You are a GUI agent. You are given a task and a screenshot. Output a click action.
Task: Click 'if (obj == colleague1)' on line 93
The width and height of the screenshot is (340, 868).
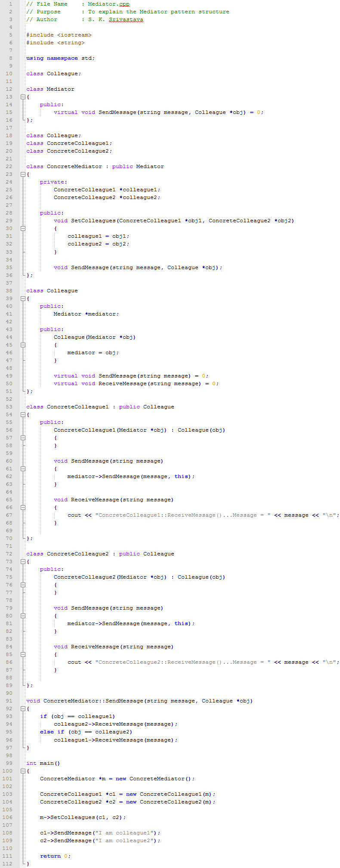78,716
